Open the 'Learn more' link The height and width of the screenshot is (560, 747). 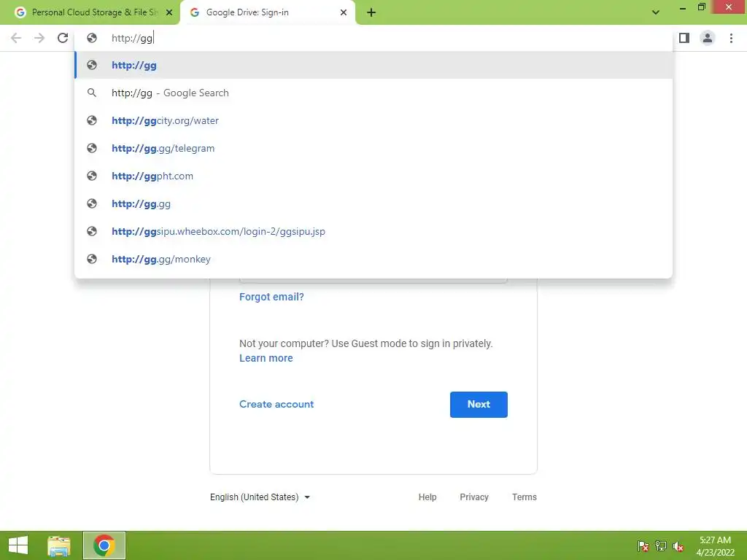266,358
